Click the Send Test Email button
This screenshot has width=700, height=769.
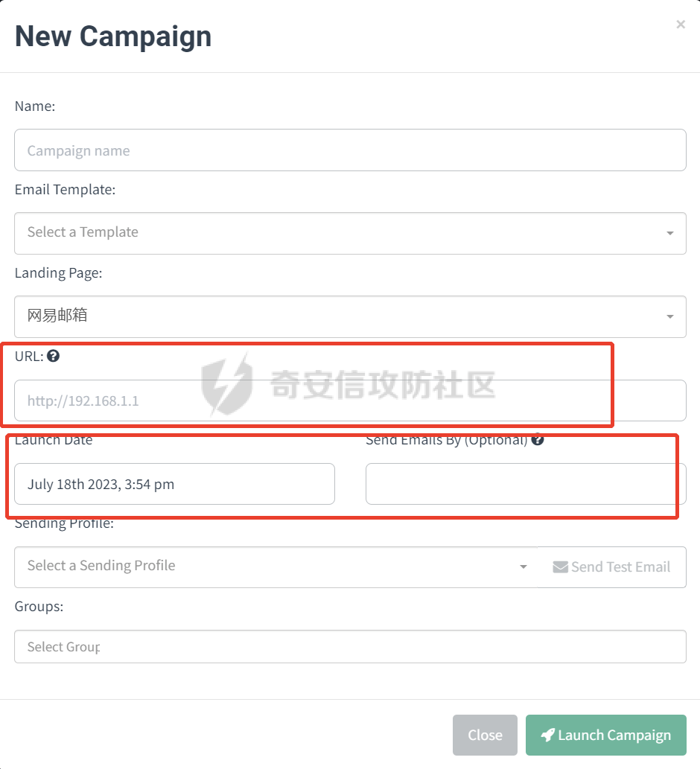tap(611, 567)
